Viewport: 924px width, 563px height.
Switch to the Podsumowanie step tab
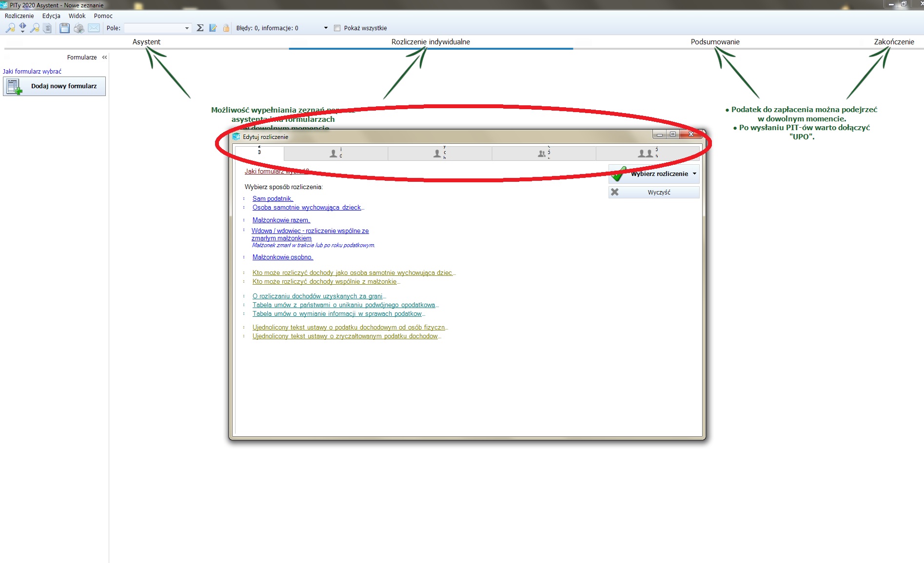tap(715, 42)
